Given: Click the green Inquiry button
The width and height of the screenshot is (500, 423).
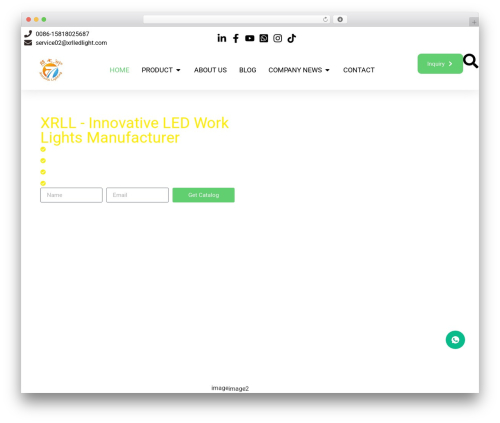Looking at the screenshot, I should pyautogui.click(x=440, y=64).
